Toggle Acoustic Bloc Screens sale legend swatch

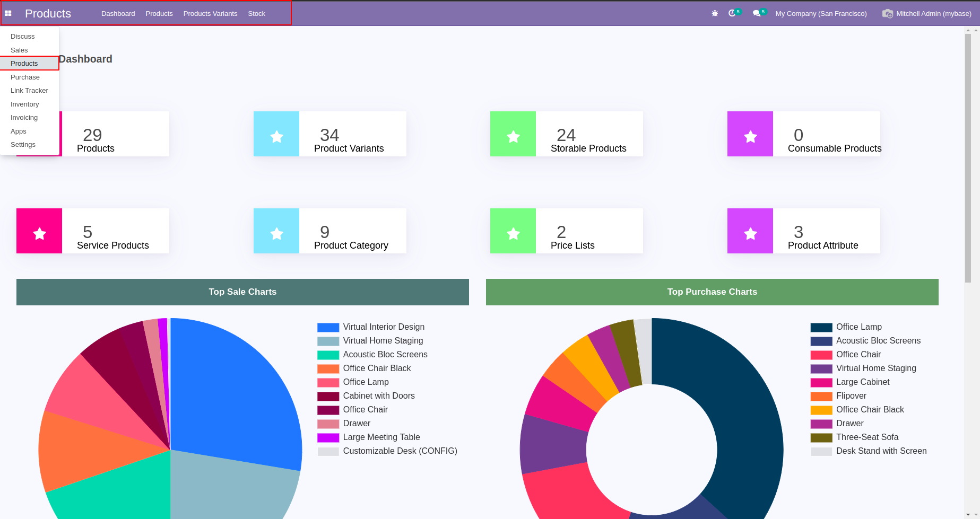(x=328, y=355)
